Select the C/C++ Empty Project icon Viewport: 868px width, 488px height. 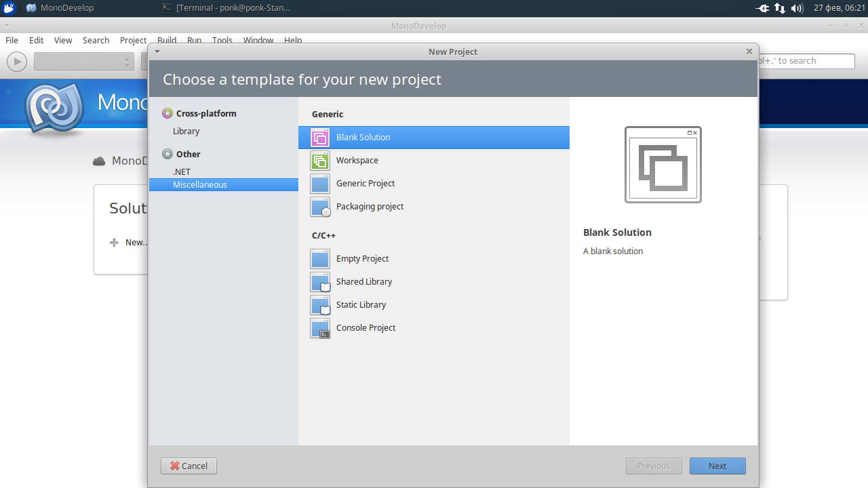click(x=320, y=259)
